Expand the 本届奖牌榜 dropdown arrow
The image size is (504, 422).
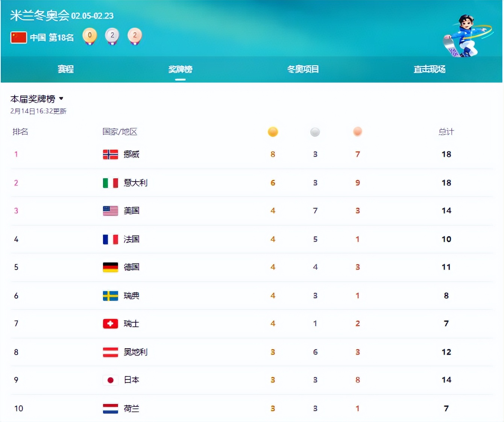[x=61, y=99]
